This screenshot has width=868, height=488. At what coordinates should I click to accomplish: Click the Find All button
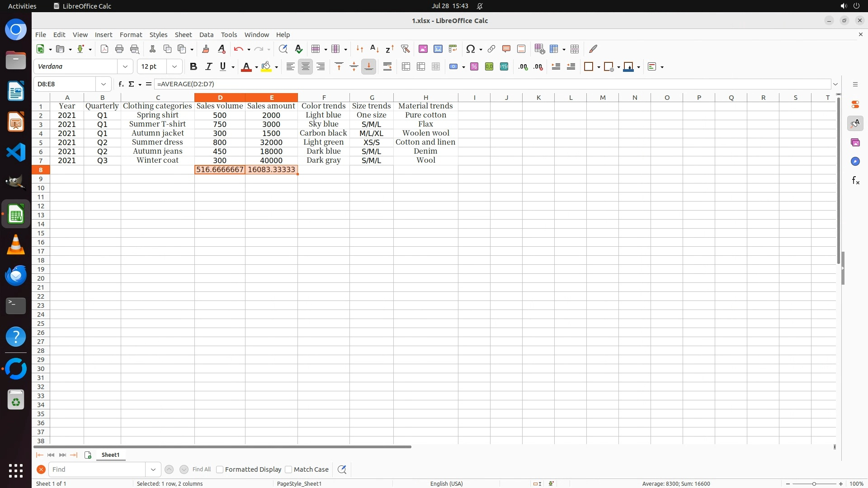pyautogui.click(x=202, y=469)
